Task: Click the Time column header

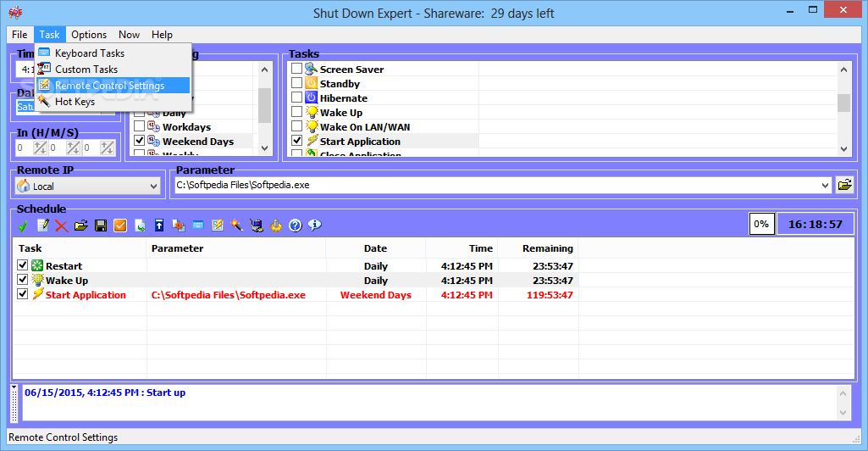Action: (x=462, y=248)
